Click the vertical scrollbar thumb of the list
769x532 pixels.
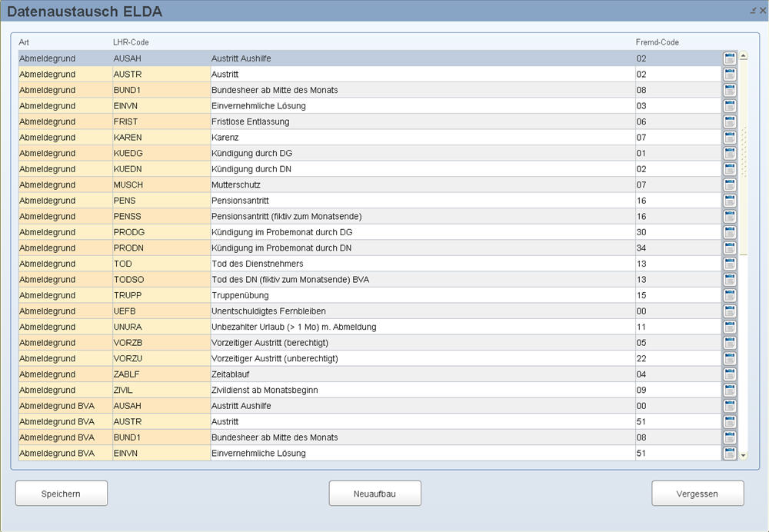point(743,158)
